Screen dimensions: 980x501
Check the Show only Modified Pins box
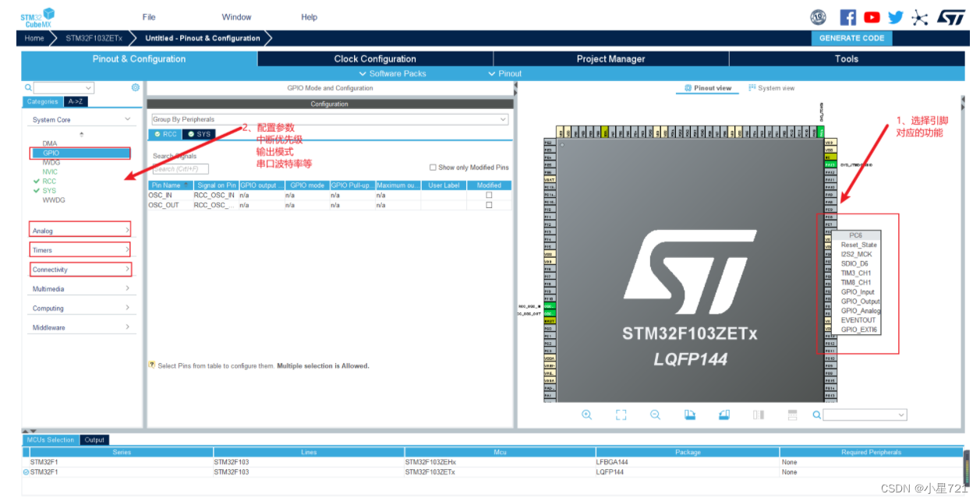(433, 168)
